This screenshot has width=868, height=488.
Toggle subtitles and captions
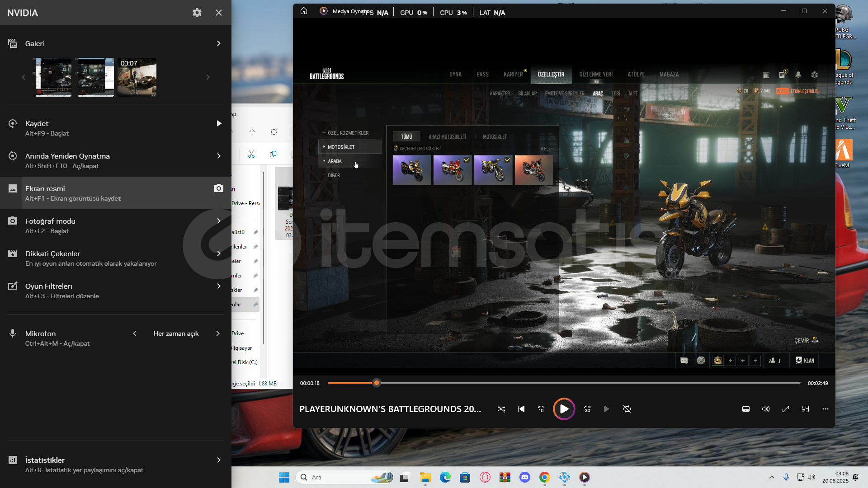pos(746,409)
